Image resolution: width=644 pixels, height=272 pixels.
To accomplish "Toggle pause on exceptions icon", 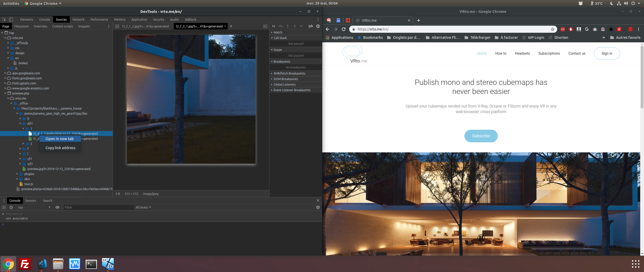I will tap(318, 26).
